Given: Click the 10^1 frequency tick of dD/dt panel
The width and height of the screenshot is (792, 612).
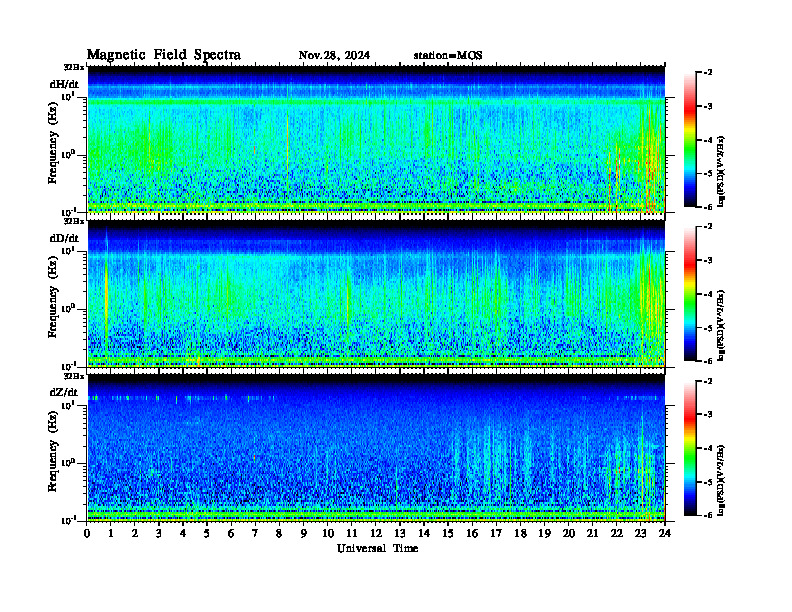Looking at the screenshot, I should click(x=68, y=250).
